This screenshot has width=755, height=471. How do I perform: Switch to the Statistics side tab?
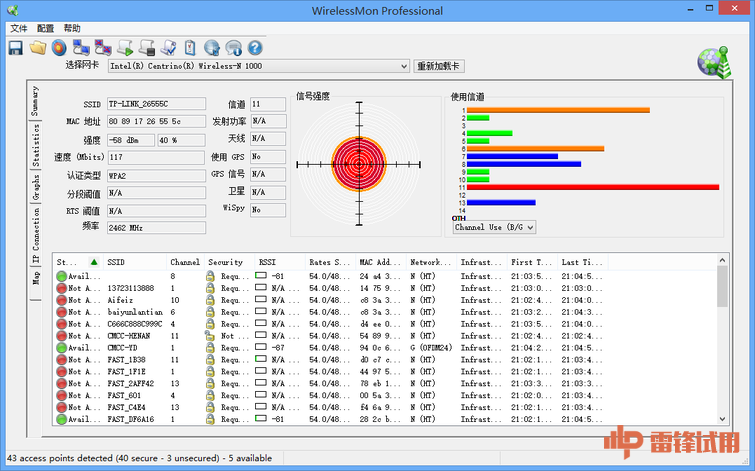coord(35,148)
